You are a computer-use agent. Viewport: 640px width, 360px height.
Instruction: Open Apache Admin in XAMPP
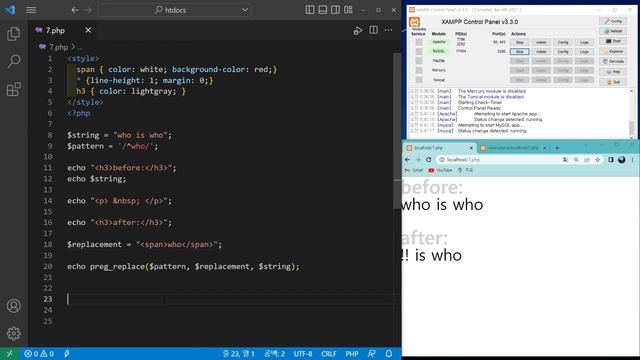click(541, 42)
